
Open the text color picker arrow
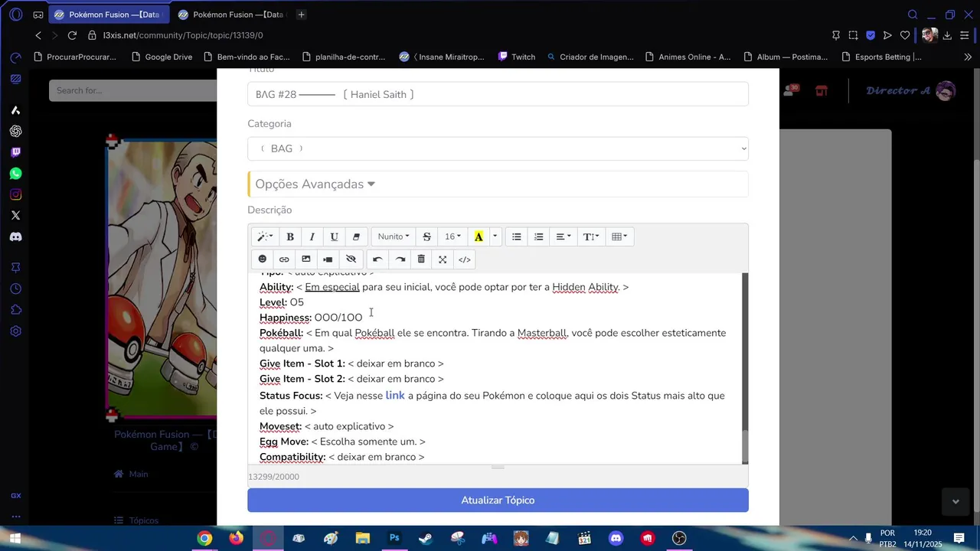(x=495, y=236)
